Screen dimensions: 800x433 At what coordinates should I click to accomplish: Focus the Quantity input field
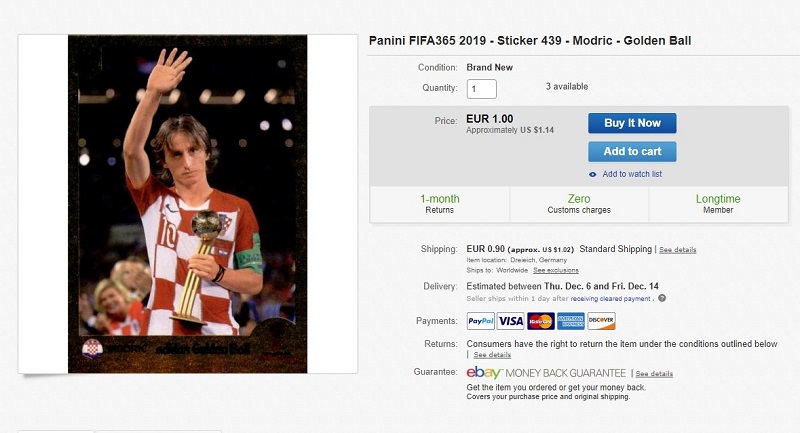[482, 89]
